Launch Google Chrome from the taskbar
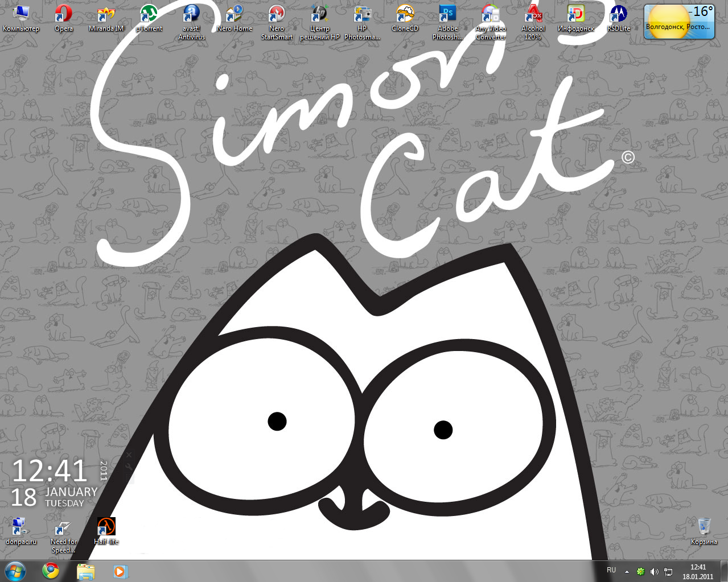This screenshot has width=728, height=582. click(51, 571)
